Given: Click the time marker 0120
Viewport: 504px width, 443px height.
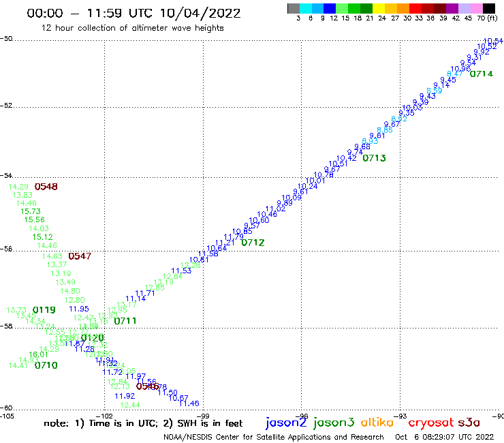Looking at the screenshot, I should (x=92, y=338).
